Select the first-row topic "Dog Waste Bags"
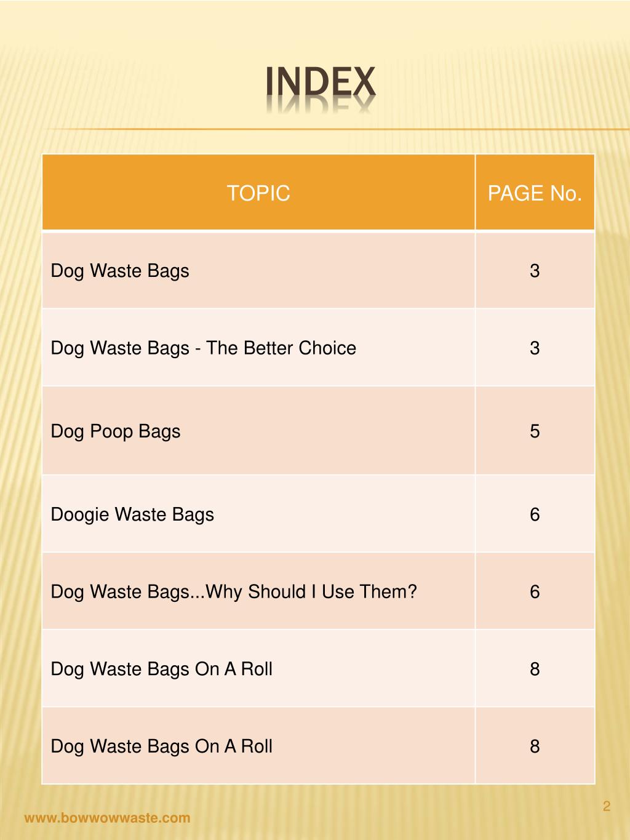Screen dimensions: 630x840 (x=120, y=271)
